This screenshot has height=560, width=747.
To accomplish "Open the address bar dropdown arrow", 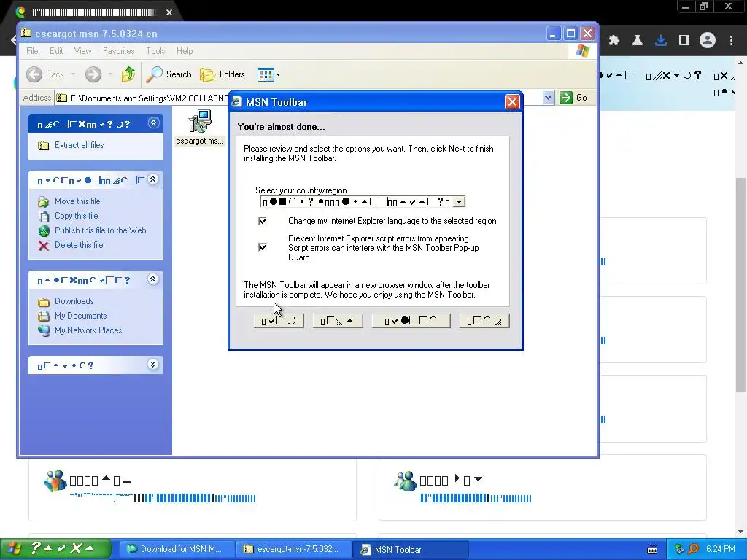I will coord(548,98).
